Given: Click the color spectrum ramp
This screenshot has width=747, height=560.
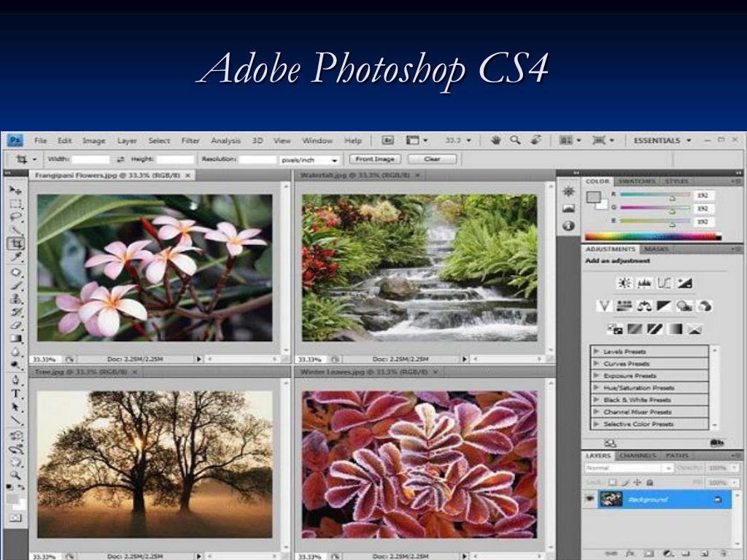Looking at the screenshot, I should coord(653,236).
